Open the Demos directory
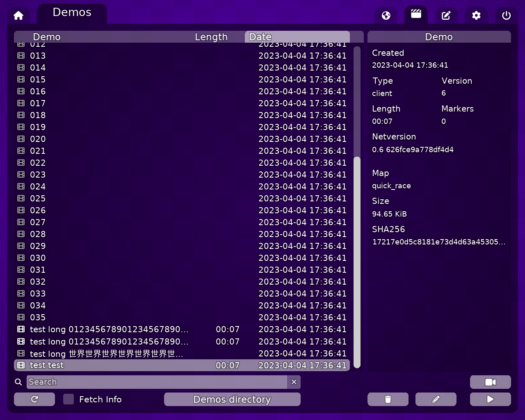The width and height of the screenshot is (525, 420). pos(232,399)
